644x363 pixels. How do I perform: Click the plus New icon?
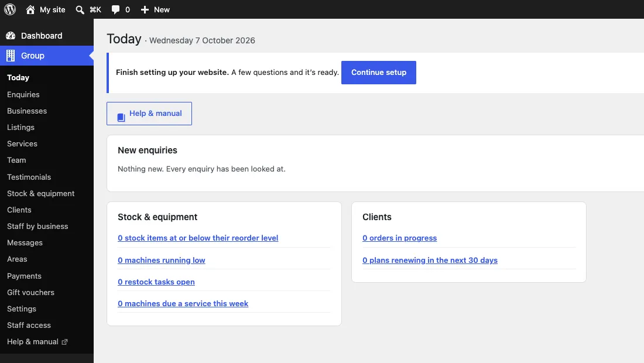(145, 9)
